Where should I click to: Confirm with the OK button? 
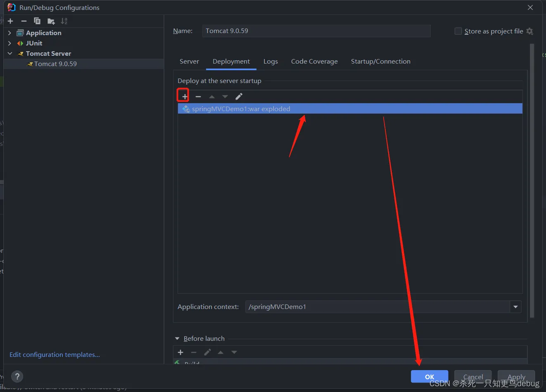click(x=430, y=377)
